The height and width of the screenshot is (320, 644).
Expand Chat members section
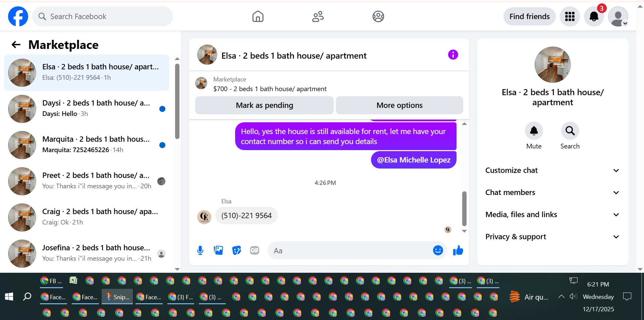point(552,192)
